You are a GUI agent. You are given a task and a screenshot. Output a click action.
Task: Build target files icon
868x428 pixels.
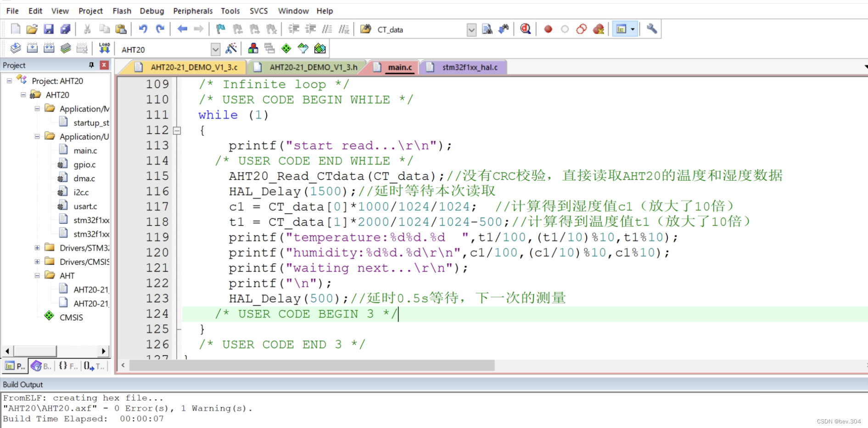[x=32, y=48]
